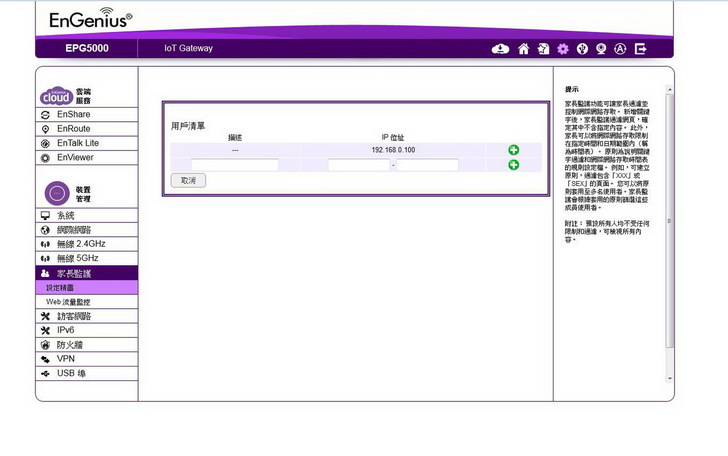
Task: Open the firewall menu item above VPN
Action: click(86, 345)
